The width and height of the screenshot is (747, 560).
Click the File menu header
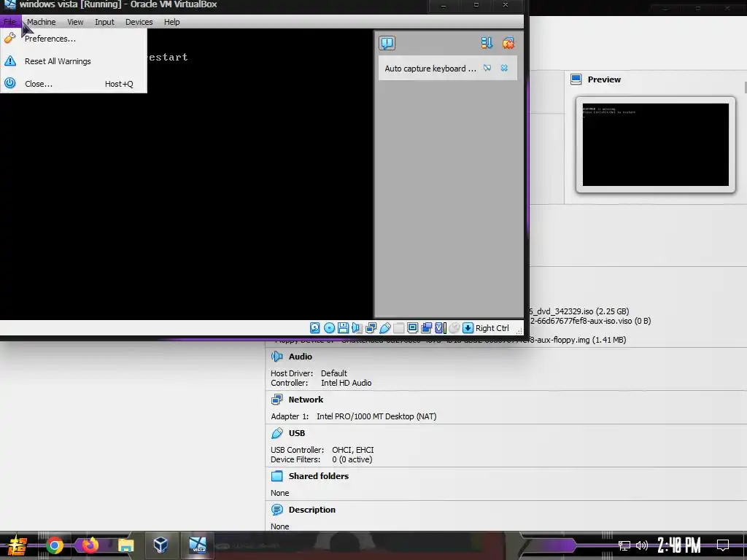[x=9, y=22]
